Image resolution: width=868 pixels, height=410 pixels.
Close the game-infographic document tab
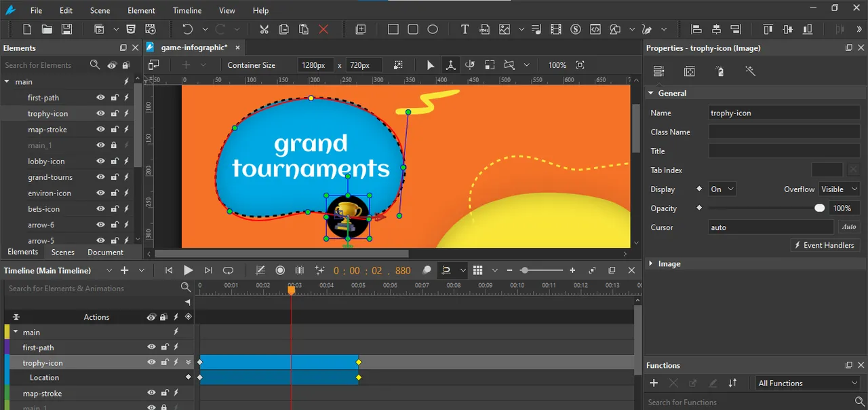[x=237, y=48]
